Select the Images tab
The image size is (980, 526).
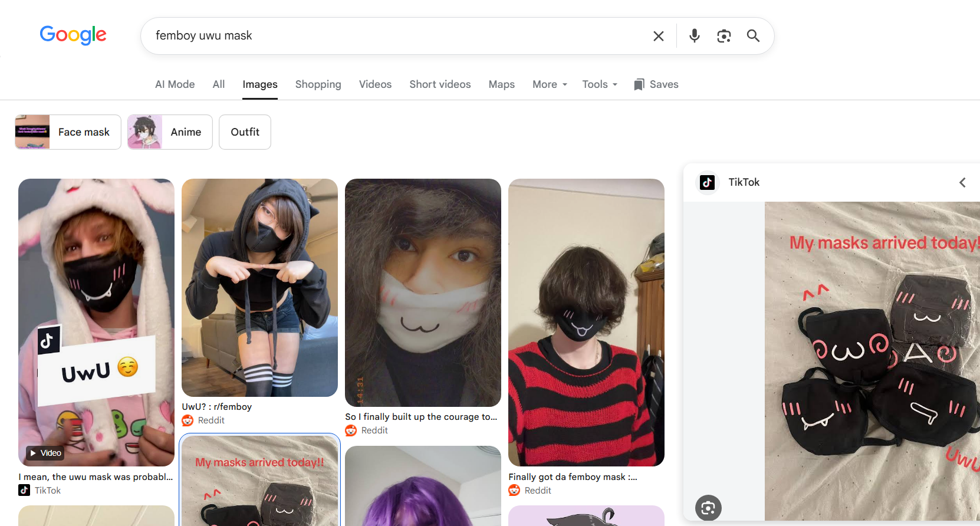tap(260, 84)
